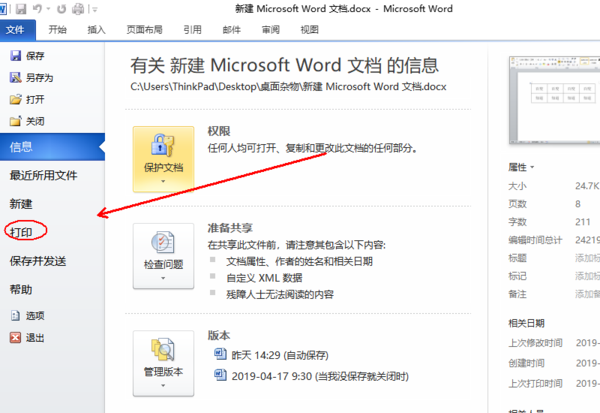This screenshot has height=413, width=600.
Task: Click the 打开 folder icon in sidebar
Action: click(16, 100)
